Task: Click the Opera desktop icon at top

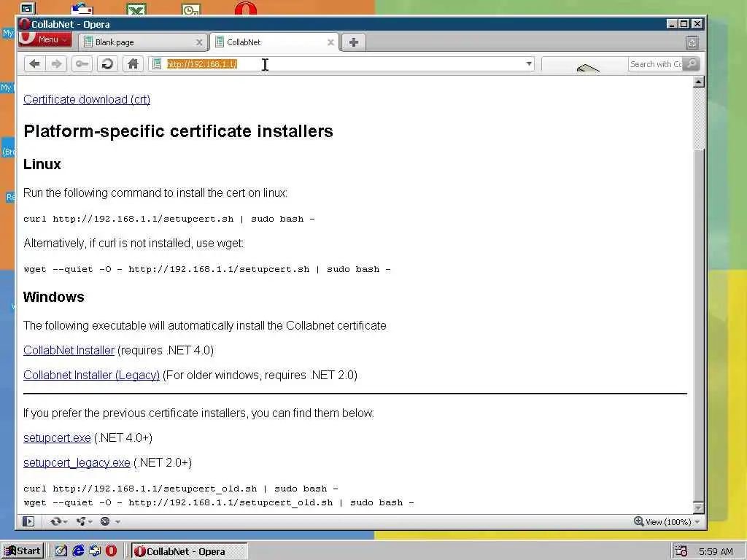Action: pos(245,8)
